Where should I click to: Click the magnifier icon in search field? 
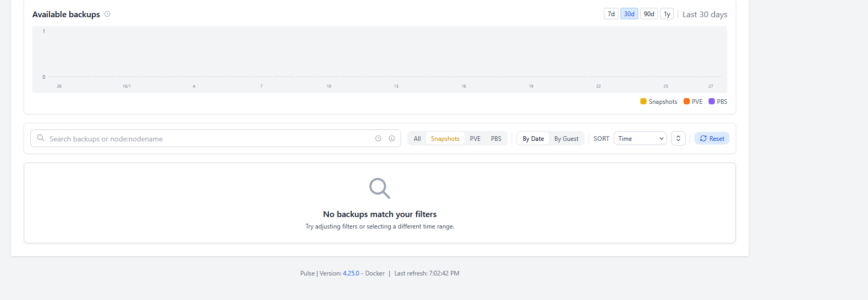point(41,138)
